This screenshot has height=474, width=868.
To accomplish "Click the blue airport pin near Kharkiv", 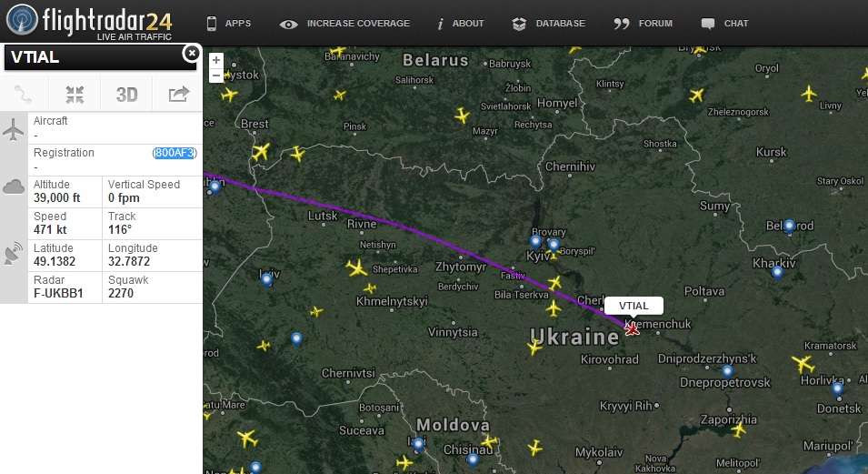I will [777, 273].
